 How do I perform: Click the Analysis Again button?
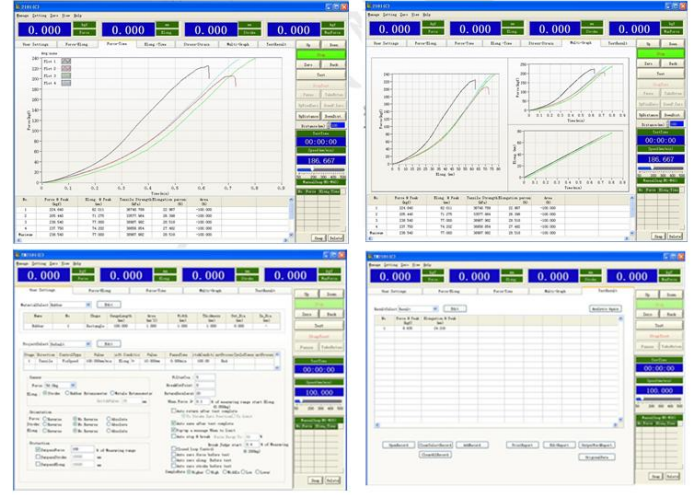[x=605, y=309]
